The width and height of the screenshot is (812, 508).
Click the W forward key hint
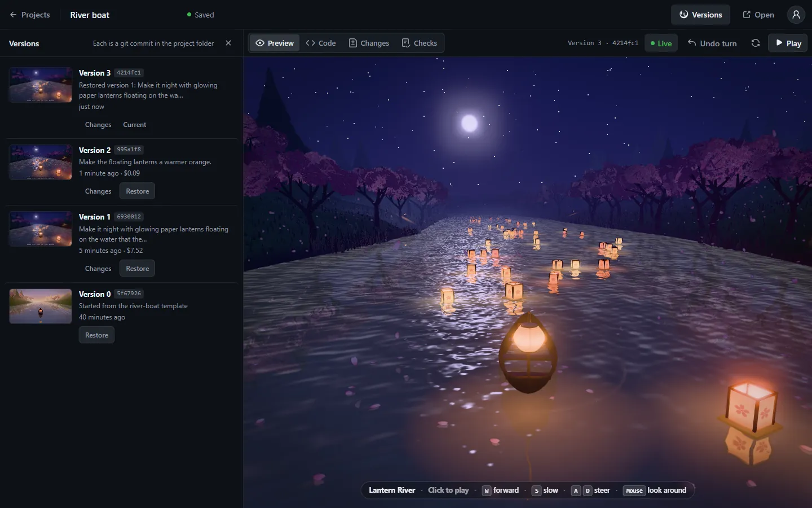[500, 490]
